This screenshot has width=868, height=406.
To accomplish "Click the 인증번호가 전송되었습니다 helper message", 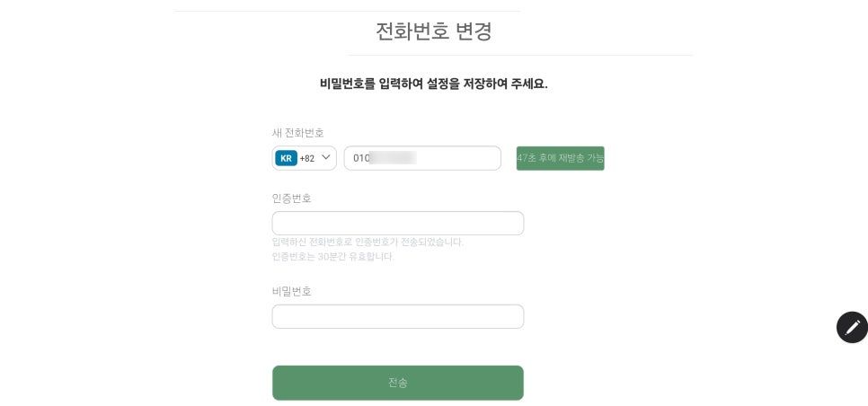I will click(x=368, y=242).
